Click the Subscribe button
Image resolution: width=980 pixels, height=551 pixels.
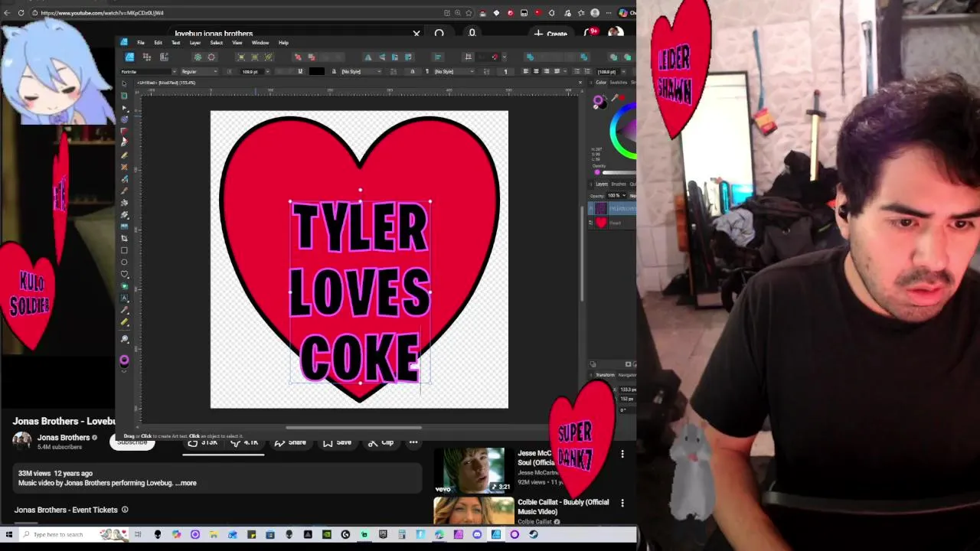[132, 442]
